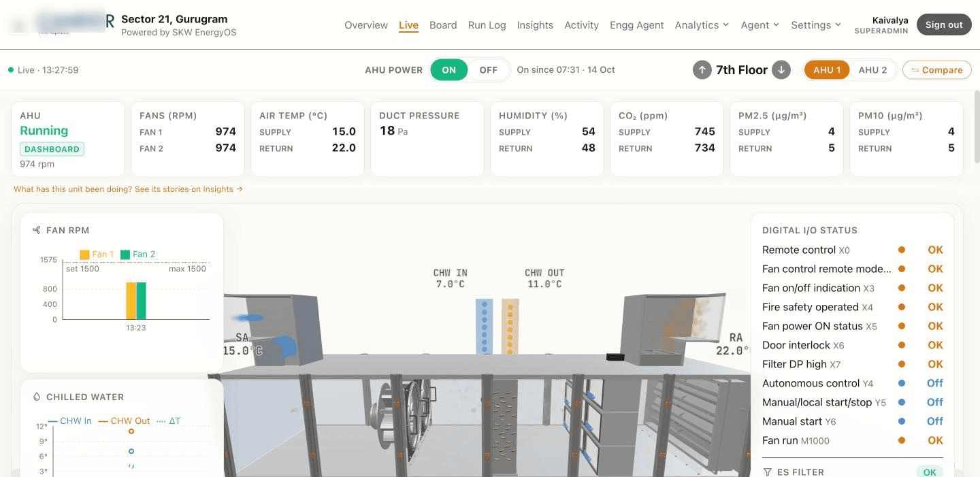Go to previous floor with up arrow
This screenshot has width=980, height=477.
pos(702,69)
